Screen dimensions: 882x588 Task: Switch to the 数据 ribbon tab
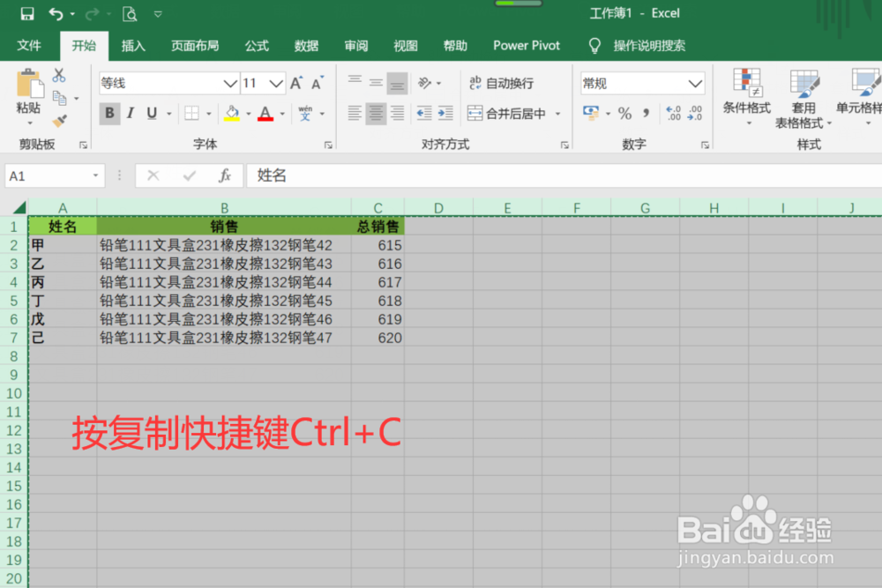306,46
